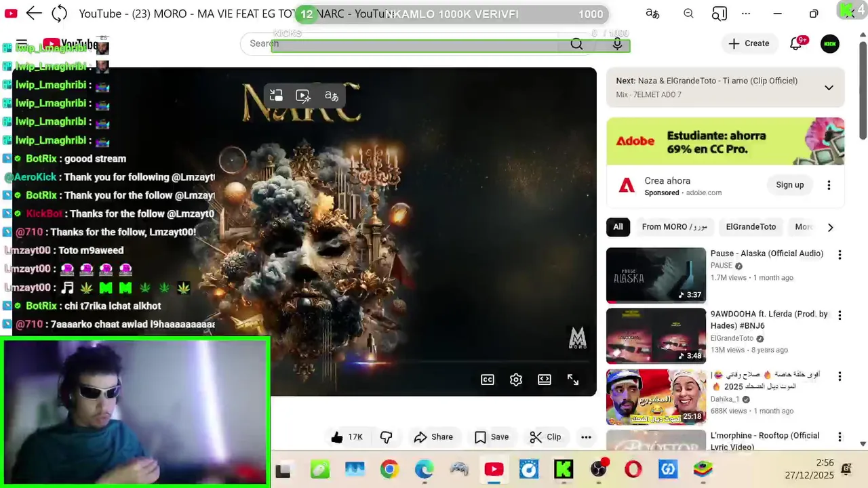Open the Kick app in the taskbar
Image resolution: width=868 pixels, height=488 pixels.
point(564,469)
